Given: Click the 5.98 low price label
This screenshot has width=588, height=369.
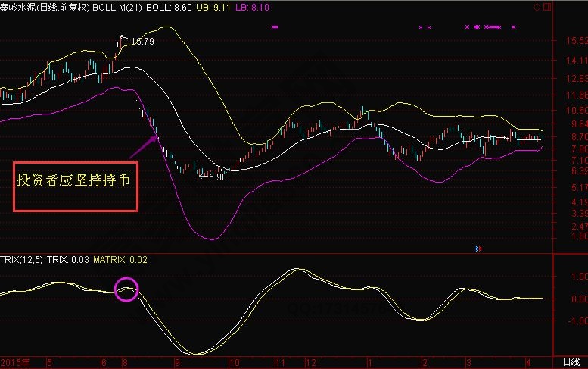Looking at the screenshot, I should [217, 177].
